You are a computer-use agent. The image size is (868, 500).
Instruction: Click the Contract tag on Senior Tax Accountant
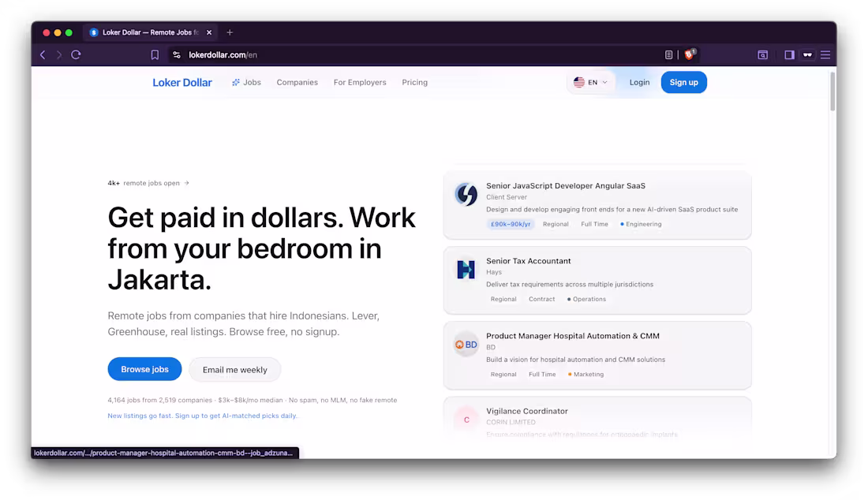pos(541,299)
